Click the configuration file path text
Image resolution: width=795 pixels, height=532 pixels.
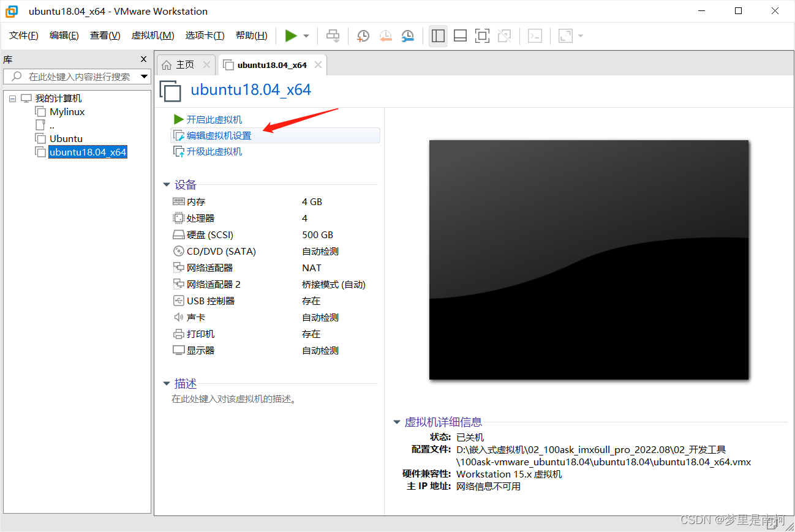[x=604, y=455]
